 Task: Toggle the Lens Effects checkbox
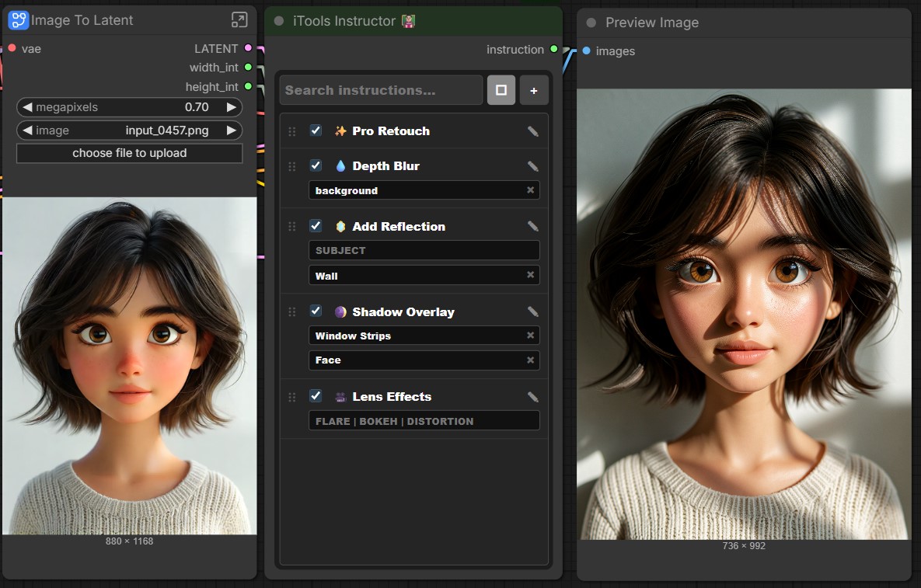pyautogui.click(x=316, y=395)
